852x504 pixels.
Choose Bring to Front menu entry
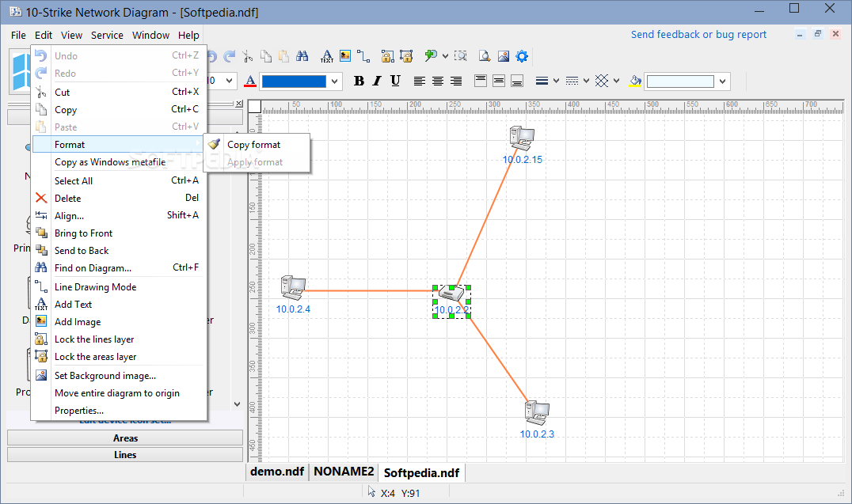[119, 233]
